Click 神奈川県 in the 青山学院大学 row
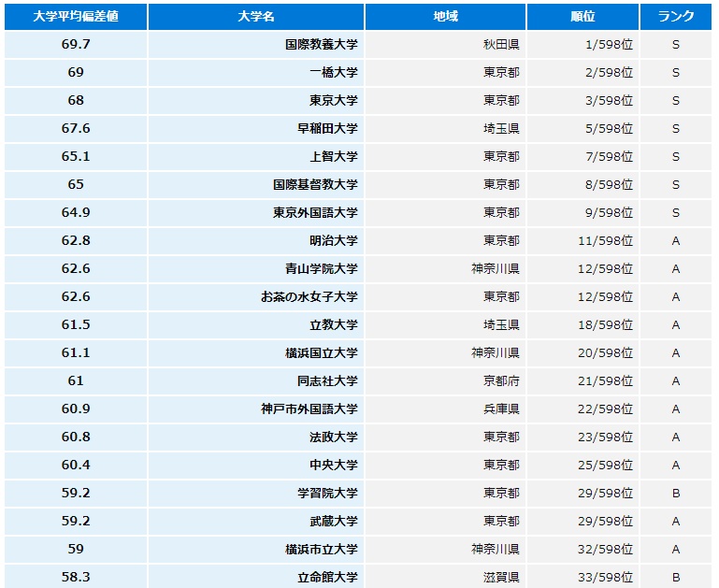Viewport: 719px width, 588px height. pyautogui.click(x=496, y=268)
